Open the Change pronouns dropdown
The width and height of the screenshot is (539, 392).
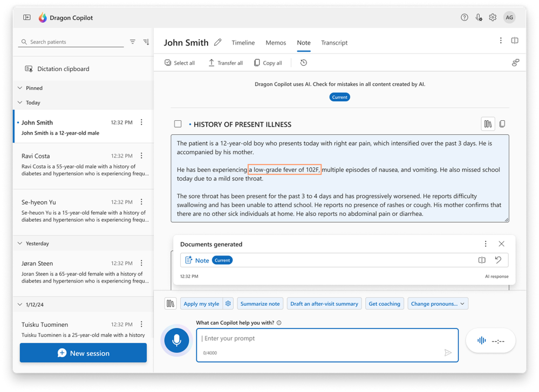click(x=438, y=304)
